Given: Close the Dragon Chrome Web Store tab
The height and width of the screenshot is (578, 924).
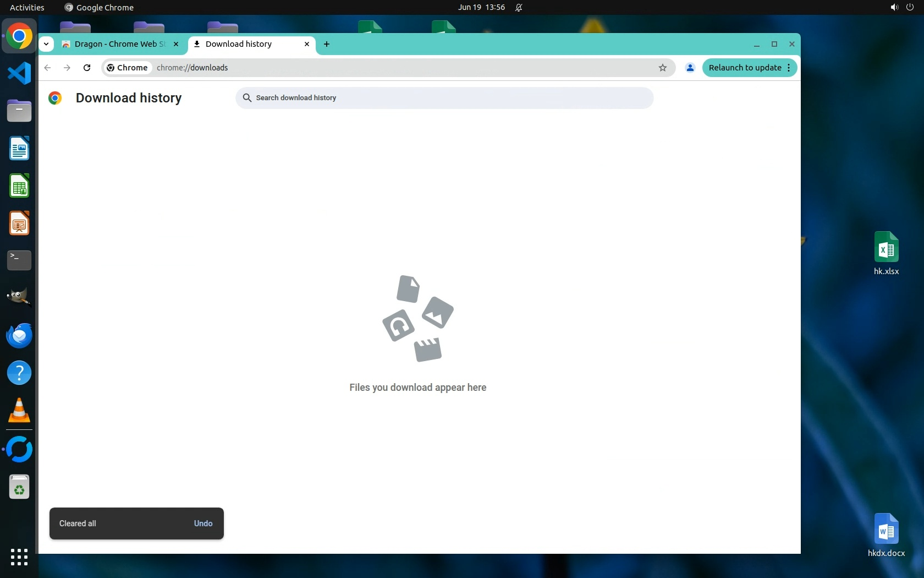Looking at the screenshot, I should 176,44.
